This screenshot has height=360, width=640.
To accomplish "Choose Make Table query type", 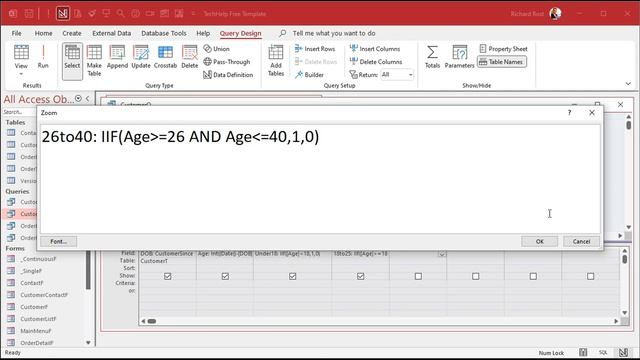I will click(x=94, y=60).
